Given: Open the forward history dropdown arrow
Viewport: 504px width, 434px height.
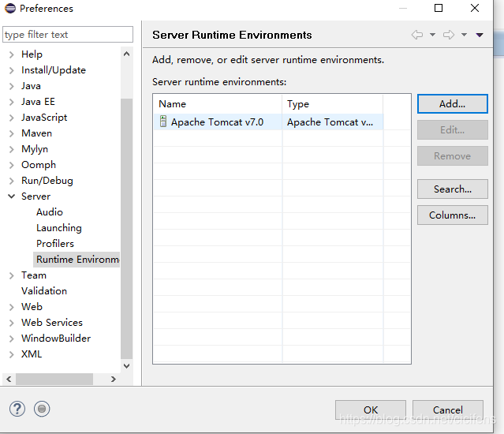Looking at the screenshot, I should click(x=464, y=35).
